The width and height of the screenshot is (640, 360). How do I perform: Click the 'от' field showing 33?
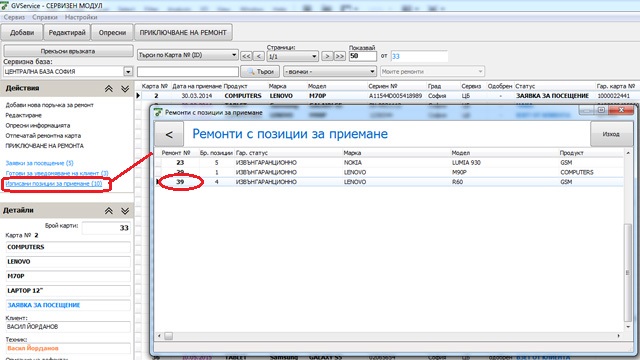pos(419,56)
